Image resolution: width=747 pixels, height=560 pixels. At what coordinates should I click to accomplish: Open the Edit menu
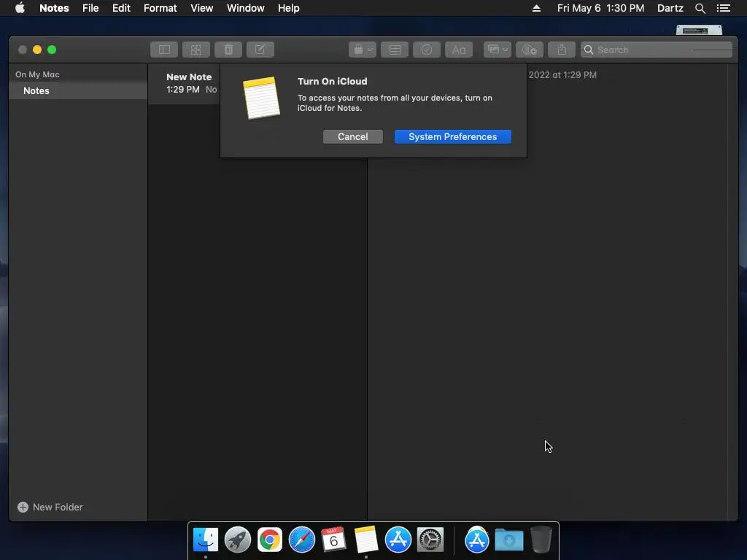click(x=121, y=8)
